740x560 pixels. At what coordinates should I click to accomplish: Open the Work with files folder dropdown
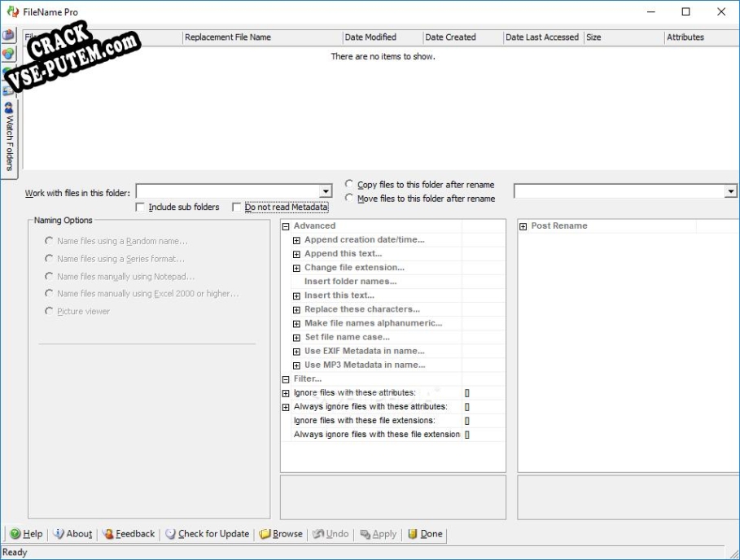click(326, 191)
